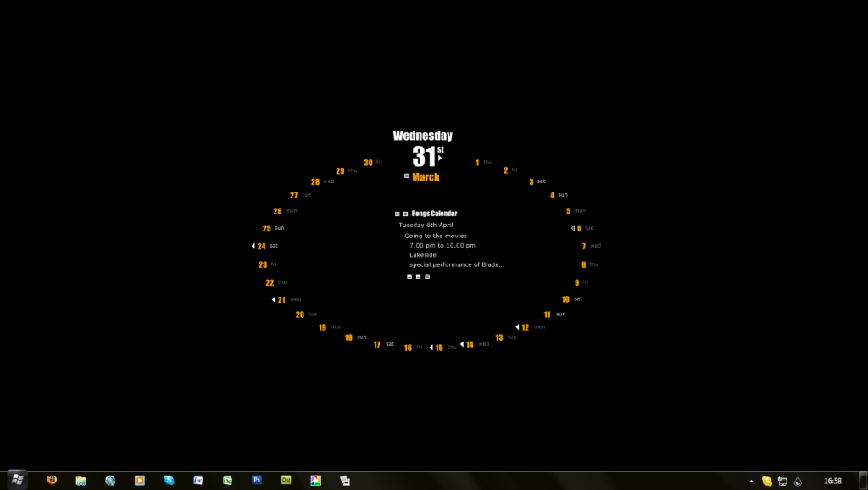The width and height of the screenshot is (868, 490).
Task: Select the Tuesday 6th April event date
Action: [x=426, y=226]
